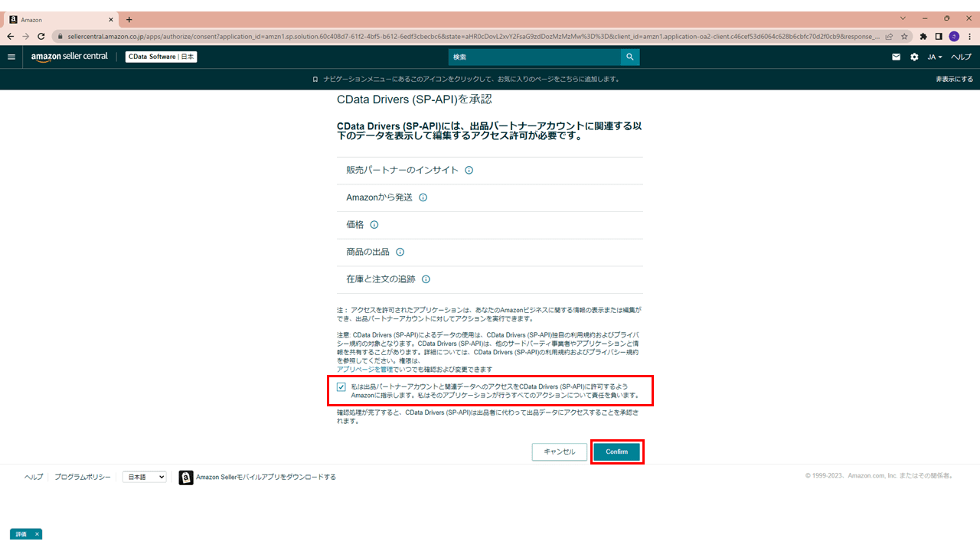Click the magnifier search button
Screen dimensions: 980x551
[x=630, y=57]
